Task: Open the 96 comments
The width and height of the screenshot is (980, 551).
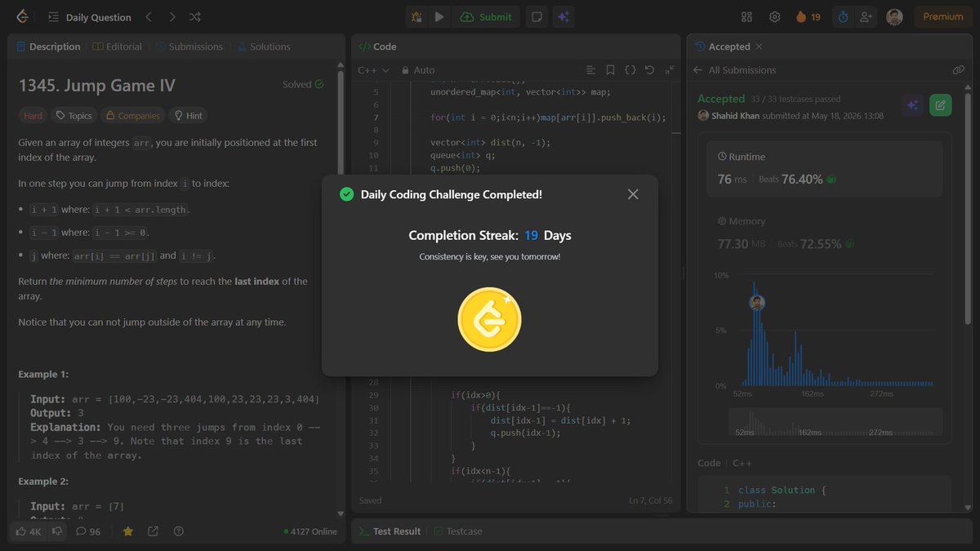Action: (88, 531)
